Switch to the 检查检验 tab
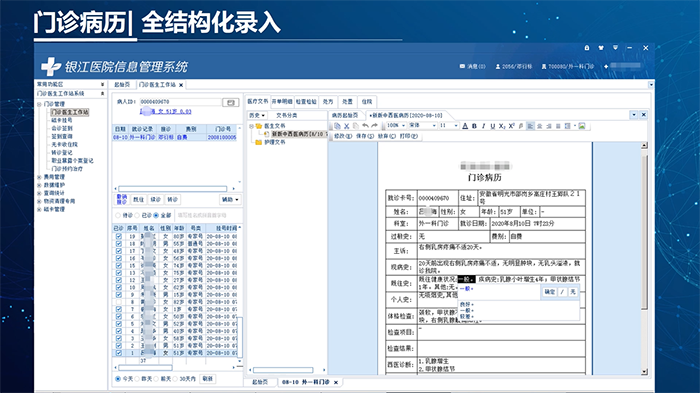Viewport: 700px width, 393px height. (306, 101)
